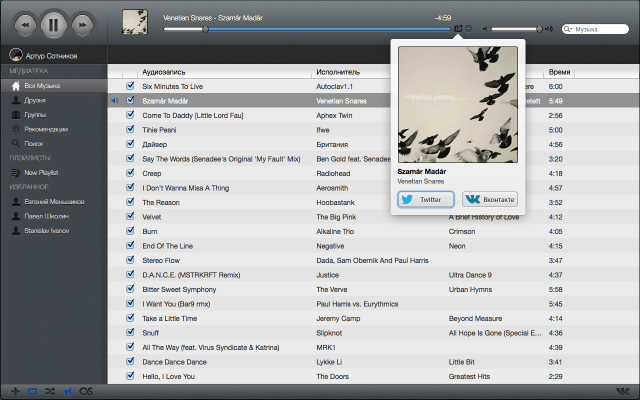Click the home icon for Вся Музыка
Screen dimensions: 640x400
[x=16, y=86]
